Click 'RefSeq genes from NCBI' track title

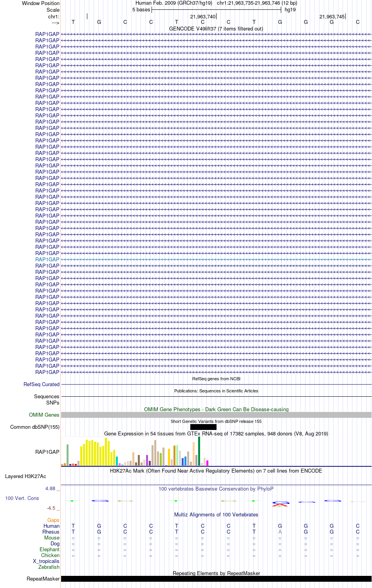[x=216, y=379]
